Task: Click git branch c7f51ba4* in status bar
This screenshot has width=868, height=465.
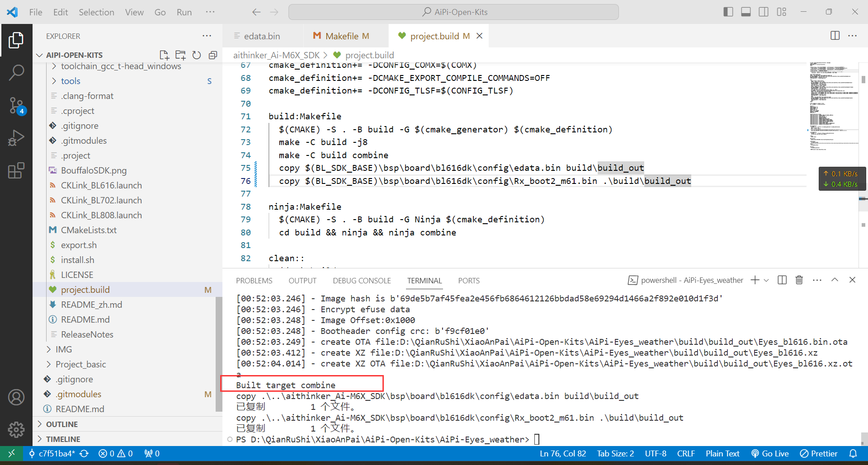Action: pos(52,453)
